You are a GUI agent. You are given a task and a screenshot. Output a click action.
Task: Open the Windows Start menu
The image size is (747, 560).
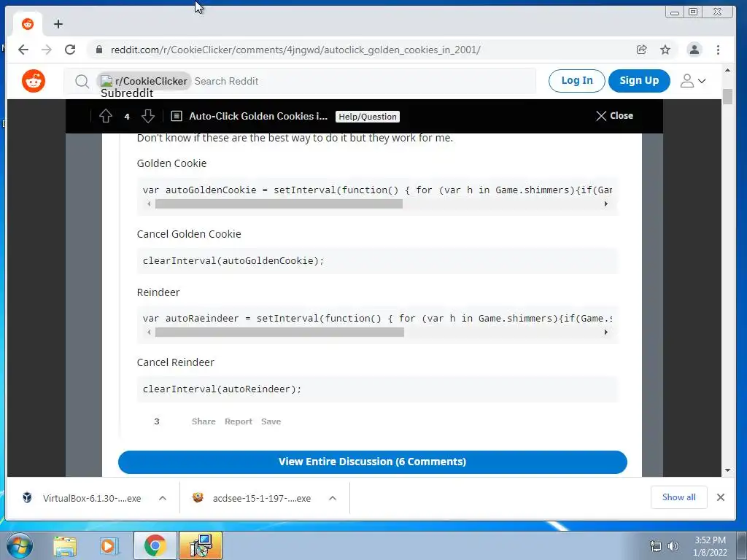pos(19,545)
